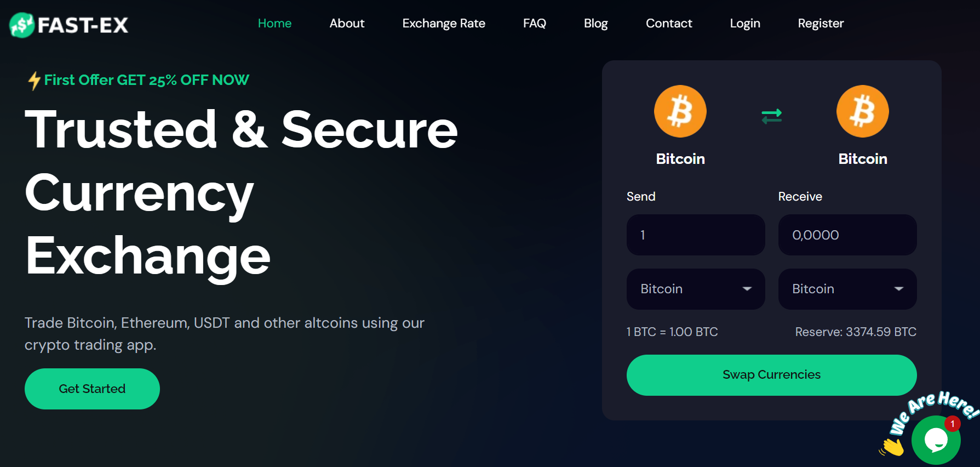The width and height of the screenshot is (980, 467).
Task: Click the Send dropdown arrow caret
Action: point(747,289)
